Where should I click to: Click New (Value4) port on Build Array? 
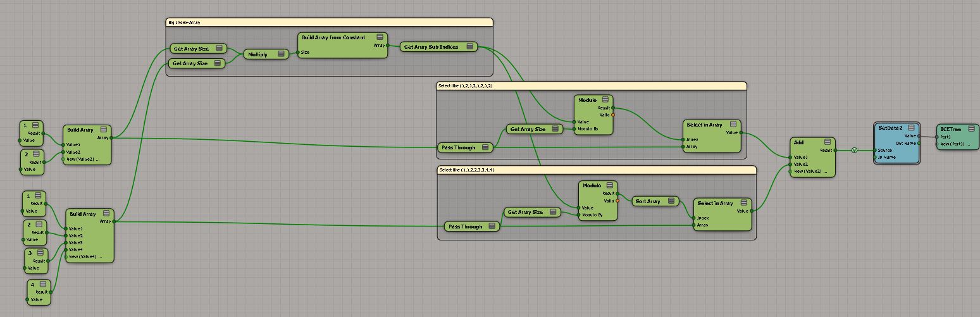coord(65,257)
